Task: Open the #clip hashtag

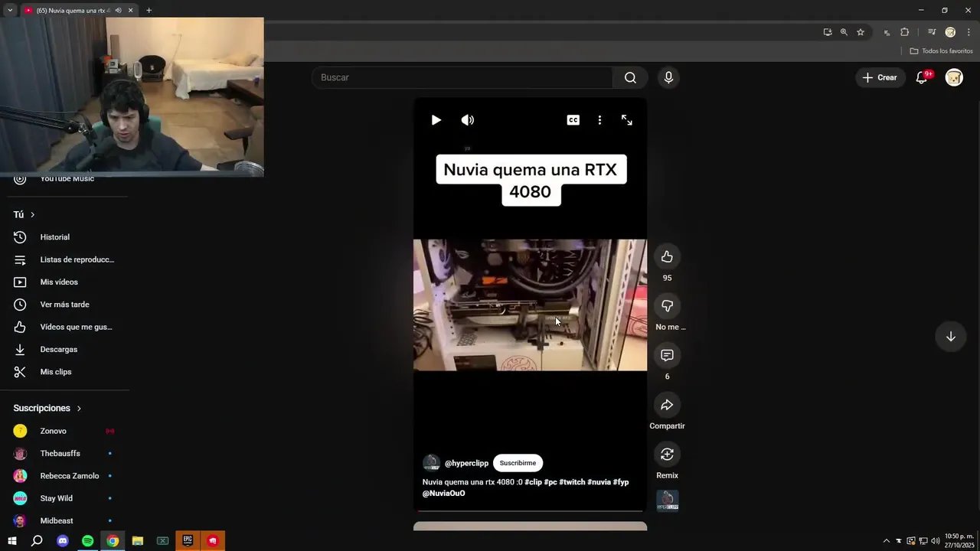Action: coord(533,482)
